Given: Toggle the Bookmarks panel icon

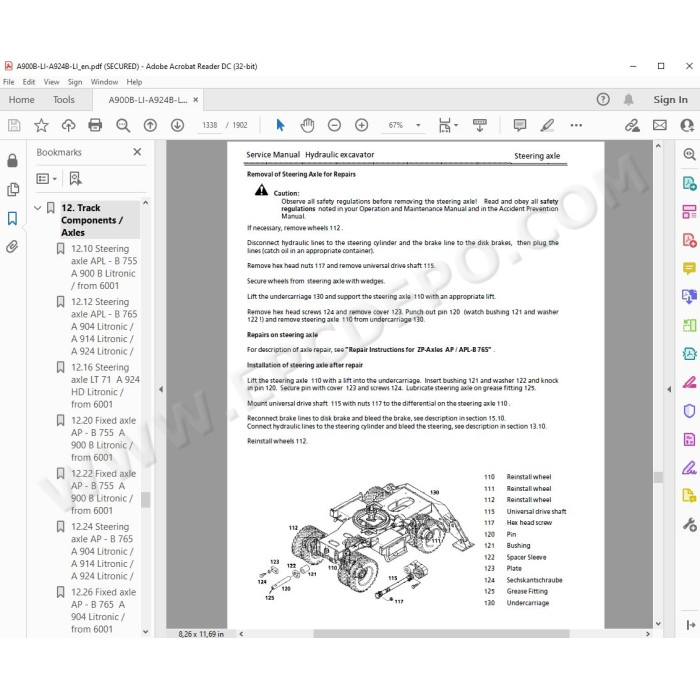Looking at the screenshot, I should (x=12, y=218).
